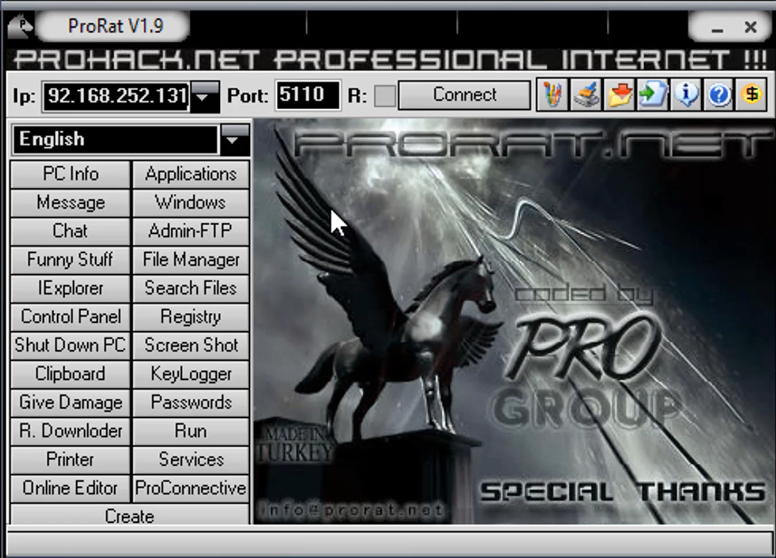Select the Screen Shot button
The image size is (776, 558).
191,345
